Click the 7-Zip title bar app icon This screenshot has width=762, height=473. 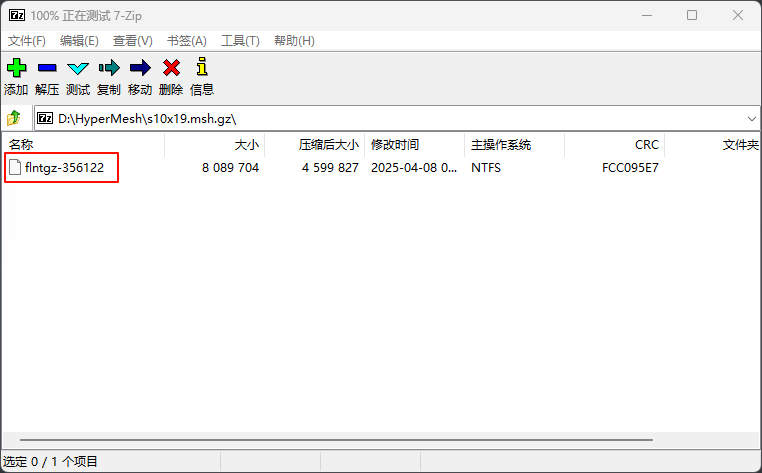(17, 16)
